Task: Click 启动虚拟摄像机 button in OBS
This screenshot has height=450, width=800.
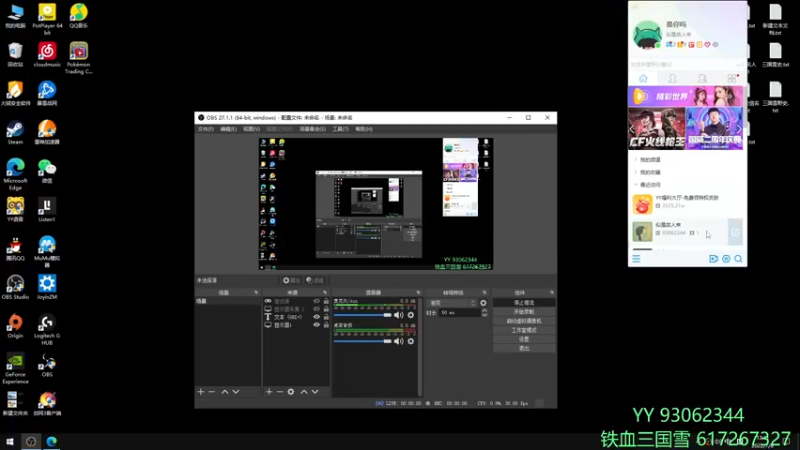Action: [x=524, y=321]
